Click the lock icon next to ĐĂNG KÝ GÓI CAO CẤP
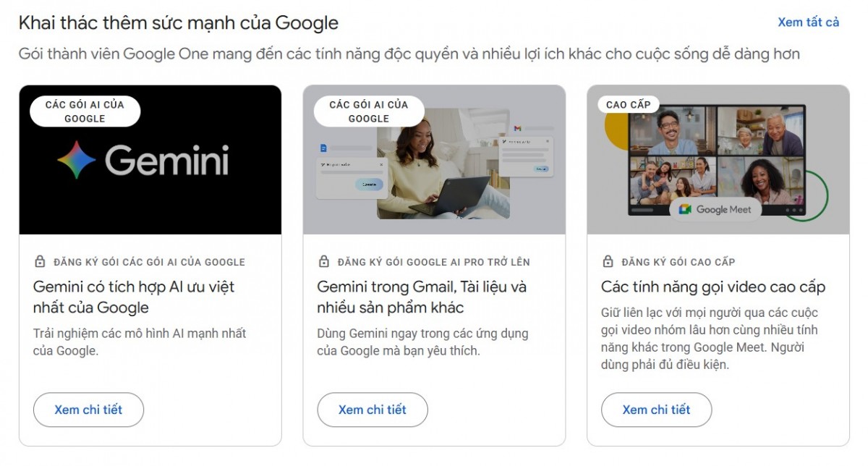868x466 pixels. 609,262
